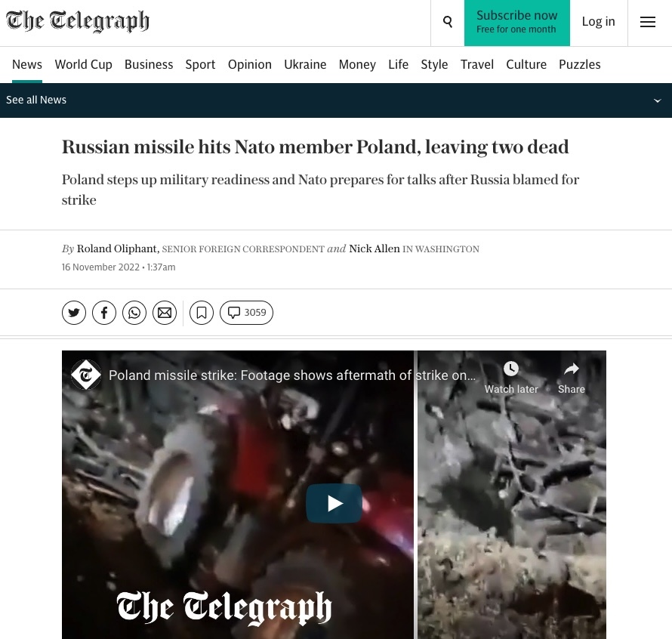This screenshot has width=672, height=639.
Task: Open the Ukraine section tab
Action: 305,64
